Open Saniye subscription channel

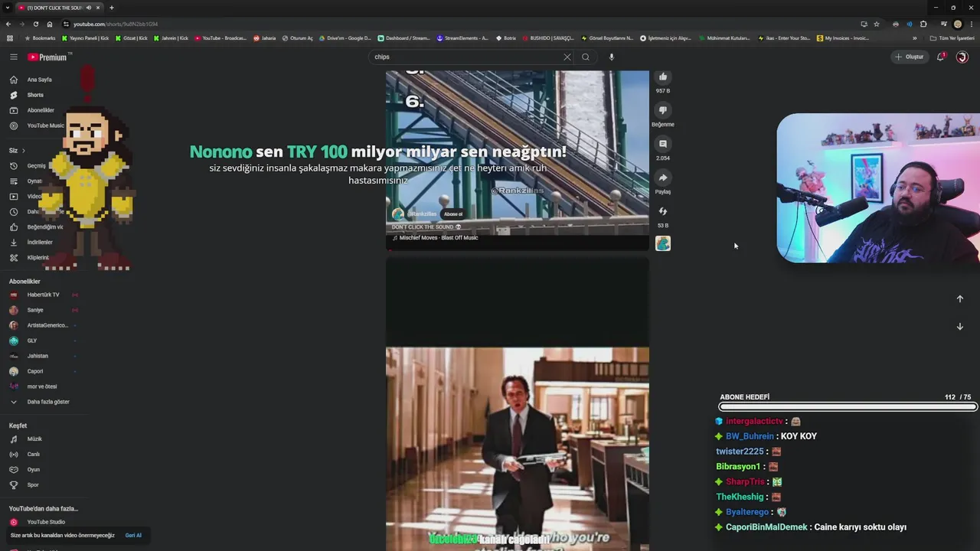(35, 310)
